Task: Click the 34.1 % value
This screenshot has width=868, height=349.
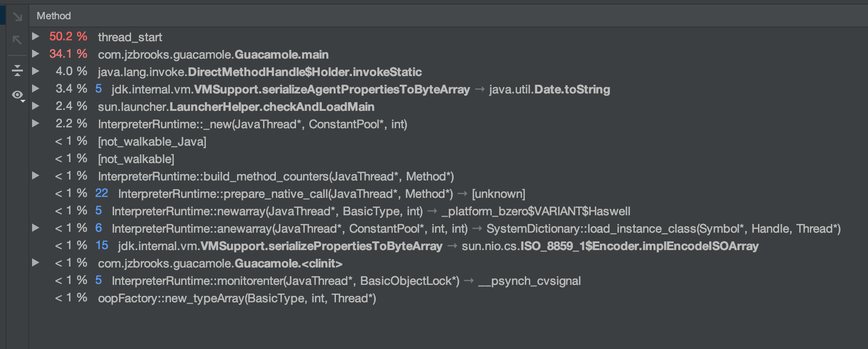Action: 68,54
